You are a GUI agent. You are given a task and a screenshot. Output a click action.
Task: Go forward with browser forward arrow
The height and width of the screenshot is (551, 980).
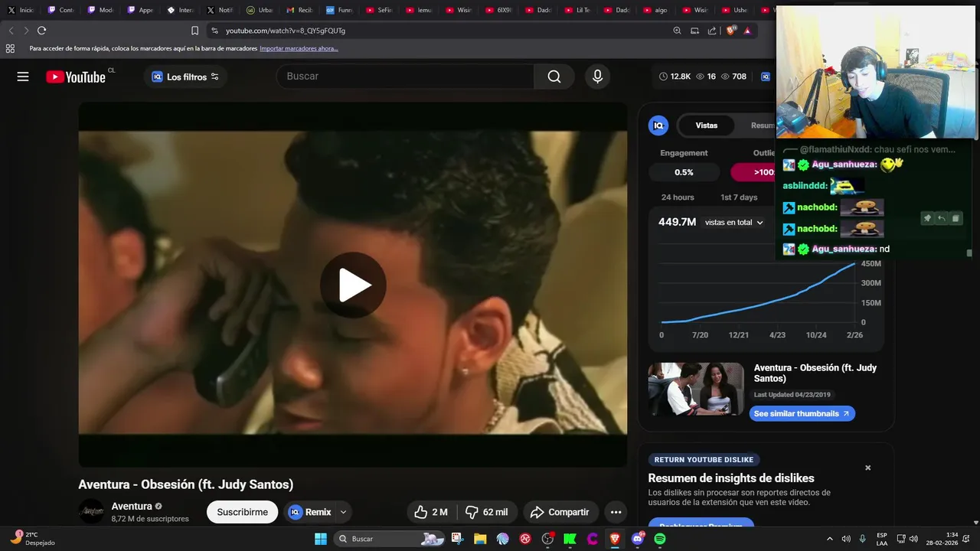click(25, 31)
